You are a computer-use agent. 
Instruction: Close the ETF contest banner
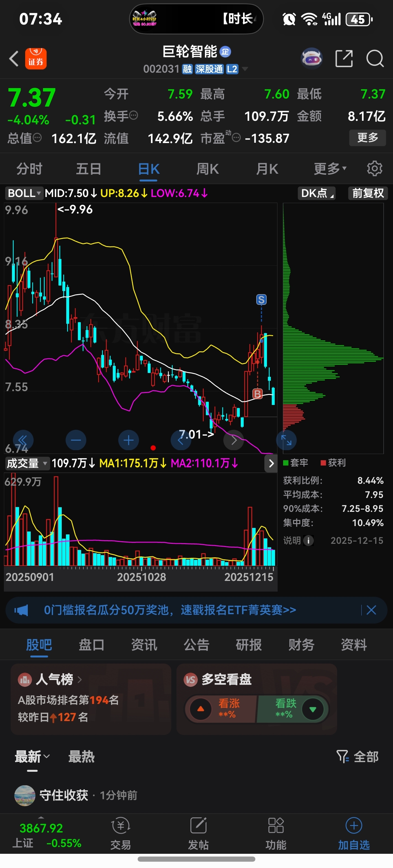coord(371,610)
